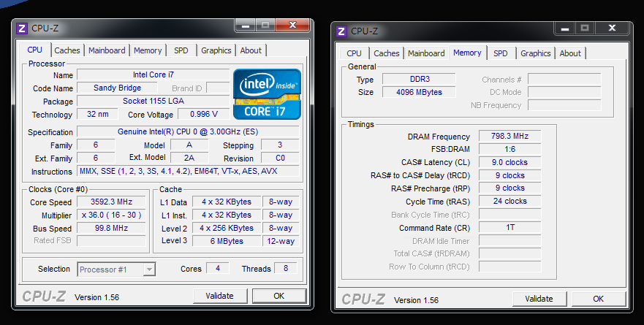The height and width of the screenshot is (325, 644).
Task: Click the Intel Core i7 badge logo
Action: point(267,94)
